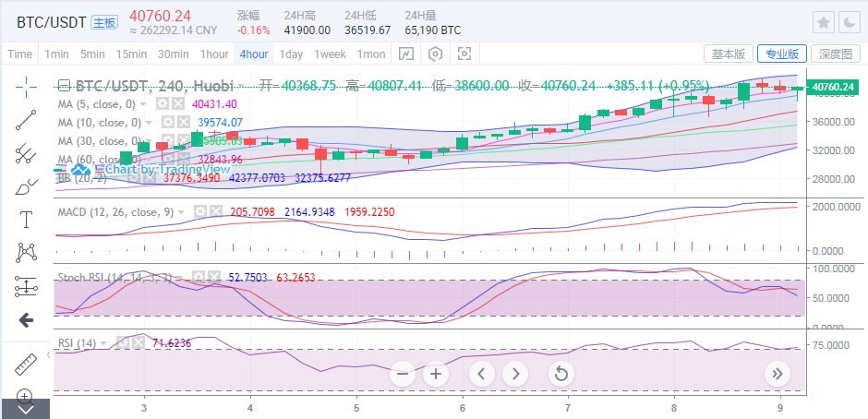Open the 深度图 depth chart
868x419 pixels.
(x=836, y=54)
